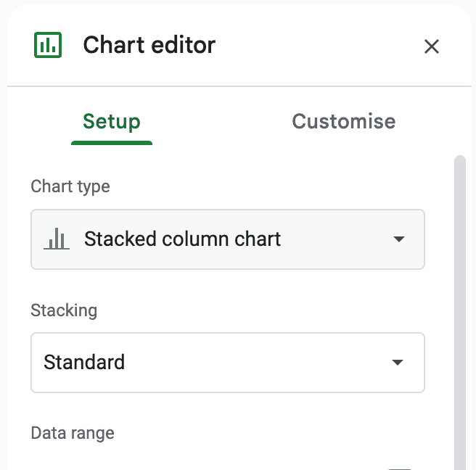This screenshot has width=476, height=470.
Task: Click the 'Stacked column chart' text
Action: tap(182, 239)
